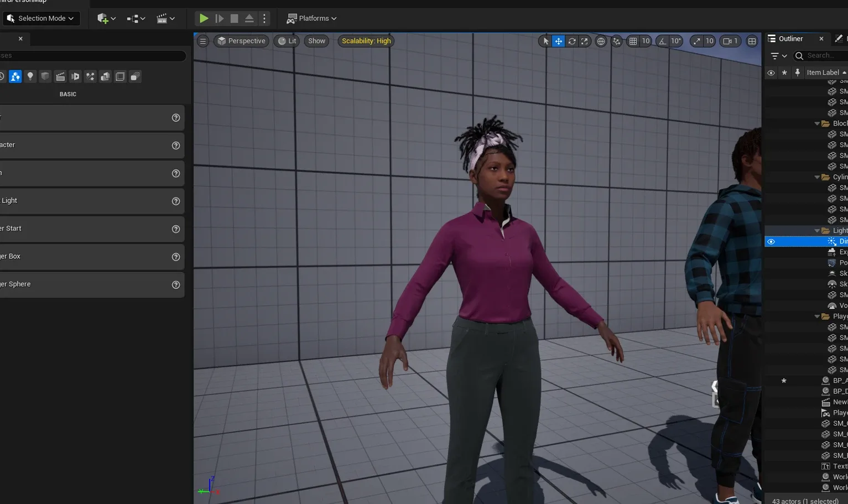
Task: Select the Cinematic category icon
Action: [x=60, y=76]
